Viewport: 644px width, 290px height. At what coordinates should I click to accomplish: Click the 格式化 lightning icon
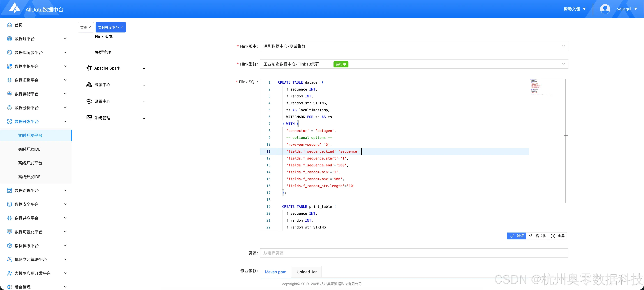[x=530, y=236]
